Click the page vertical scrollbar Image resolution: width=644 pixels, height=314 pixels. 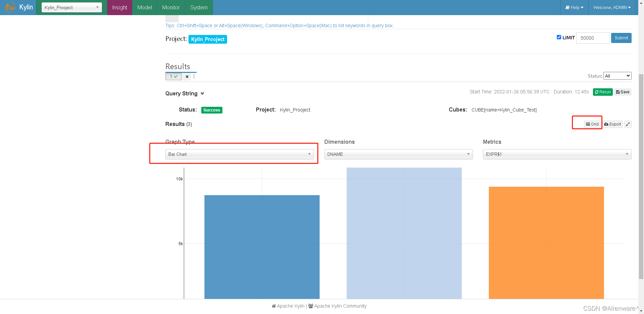coord(641,176)
